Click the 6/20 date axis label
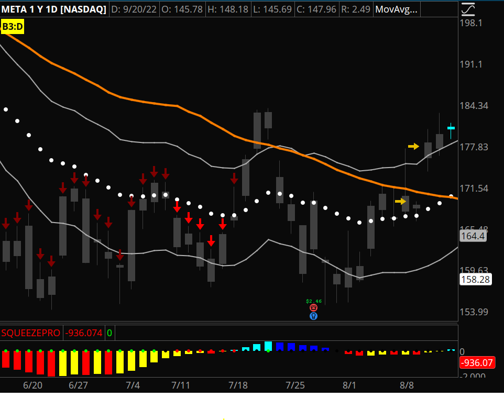 coord(33,385)
